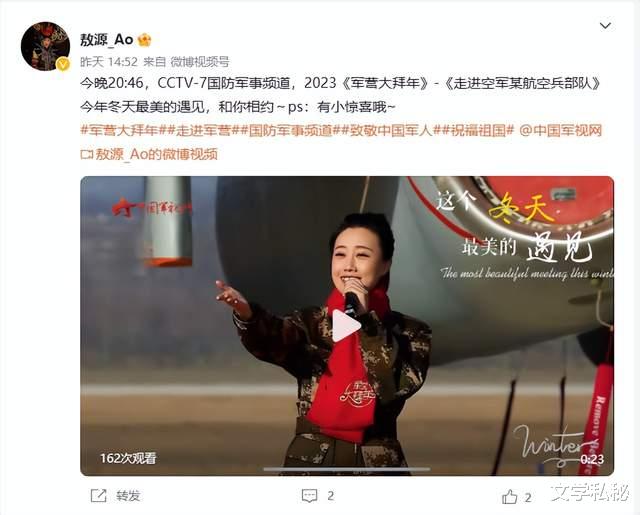This screenshot has width=640, height=515.
Task: Click the post timestamp 昨天 14:52
Action: pos(109,62)
